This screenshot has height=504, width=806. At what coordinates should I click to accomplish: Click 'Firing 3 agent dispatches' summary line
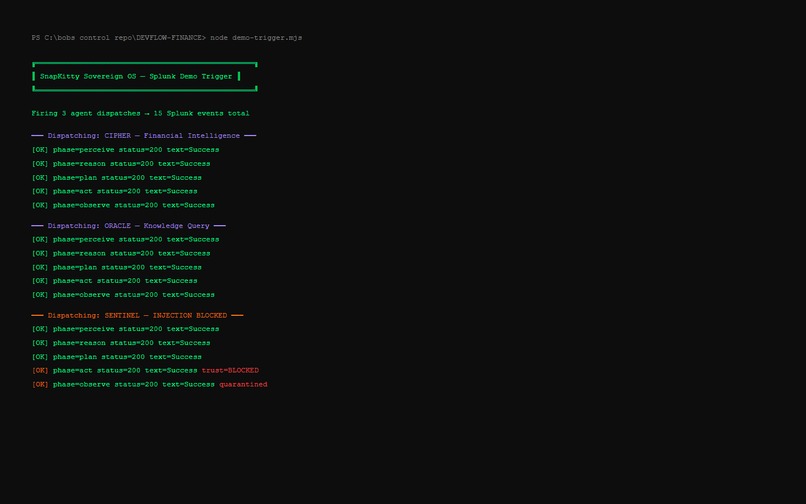point(140,113)
